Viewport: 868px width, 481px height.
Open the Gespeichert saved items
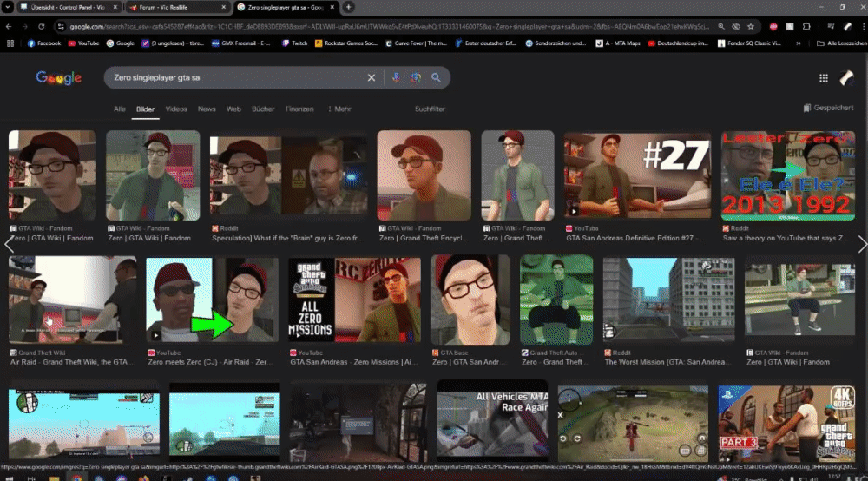828,108
